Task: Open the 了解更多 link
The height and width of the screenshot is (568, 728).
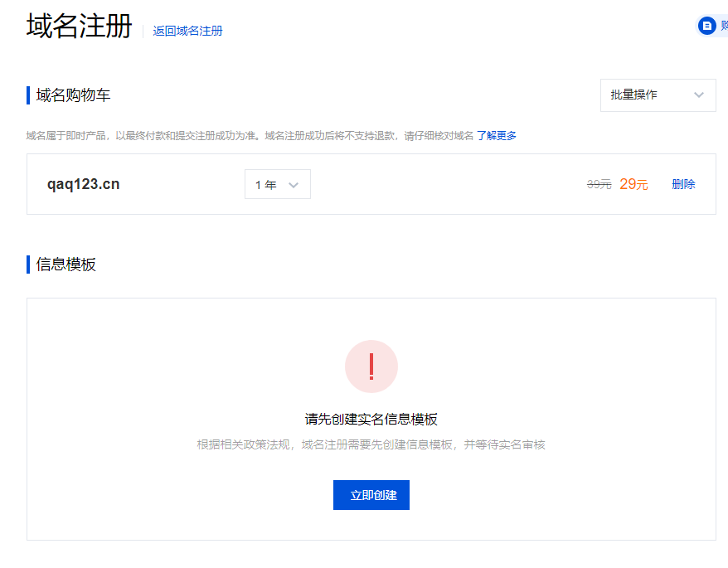Action: click(497, 136)
